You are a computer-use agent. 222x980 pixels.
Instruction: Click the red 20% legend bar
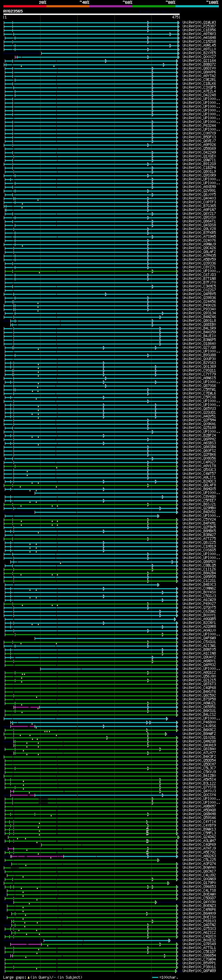click(25, 6)
